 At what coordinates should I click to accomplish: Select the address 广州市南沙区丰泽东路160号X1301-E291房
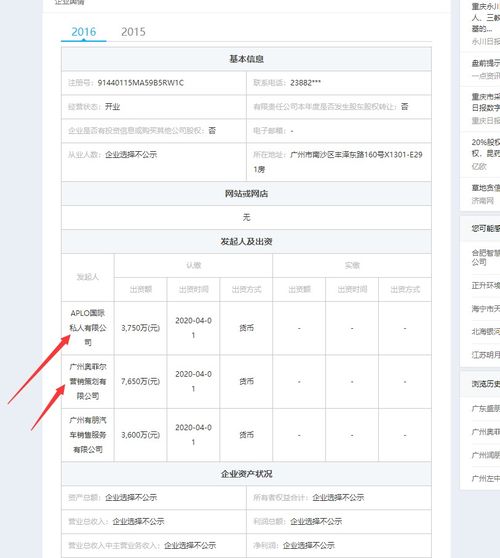coord(338,162)
